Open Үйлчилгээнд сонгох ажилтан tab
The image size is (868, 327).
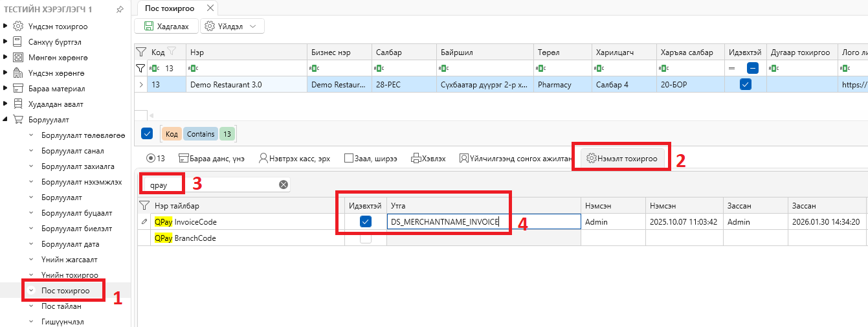click(x=516, y=158)
